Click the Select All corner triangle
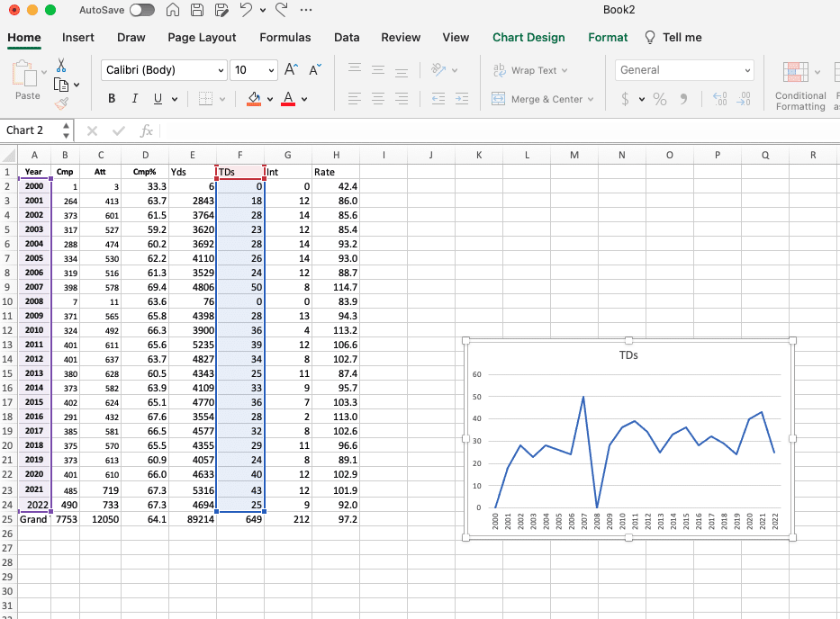Viewport: 840px width, 619px height. pos(9,156)
